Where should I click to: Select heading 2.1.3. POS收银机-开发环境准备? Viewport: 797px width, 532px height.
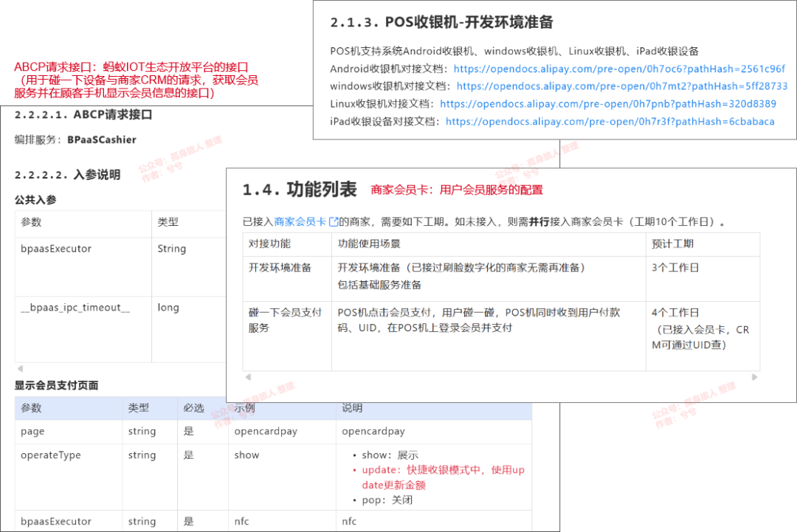tap(441, 22)
